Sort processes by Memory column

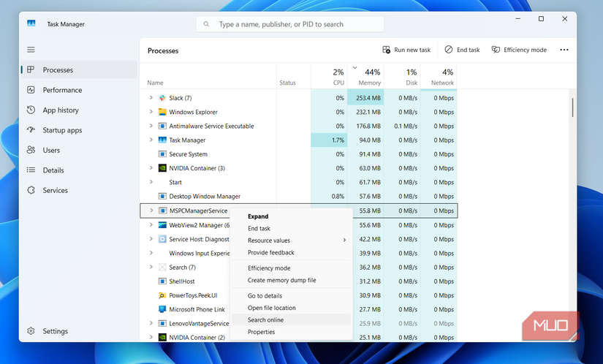coord(365,77)
